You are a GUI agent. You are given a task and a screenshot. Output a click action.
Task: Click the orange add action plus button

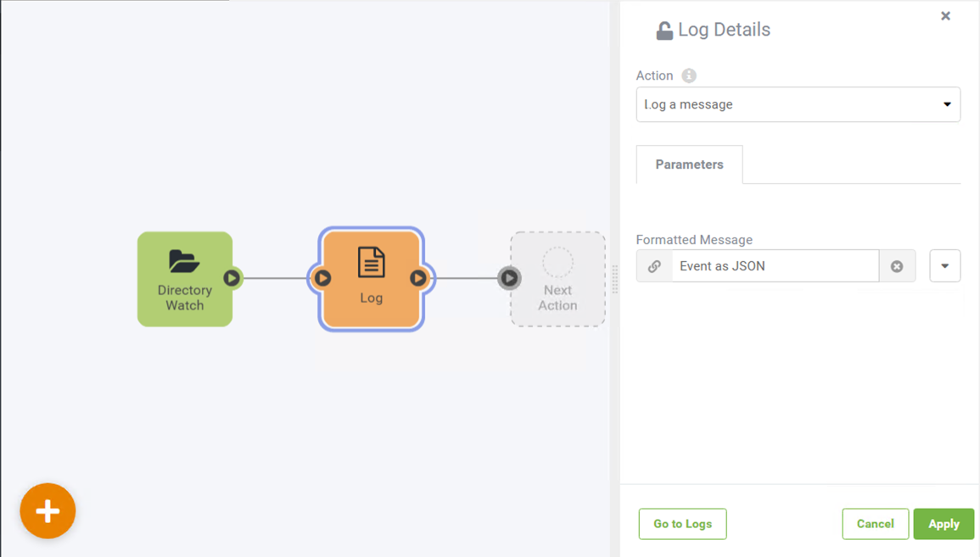tap(48, 510)
